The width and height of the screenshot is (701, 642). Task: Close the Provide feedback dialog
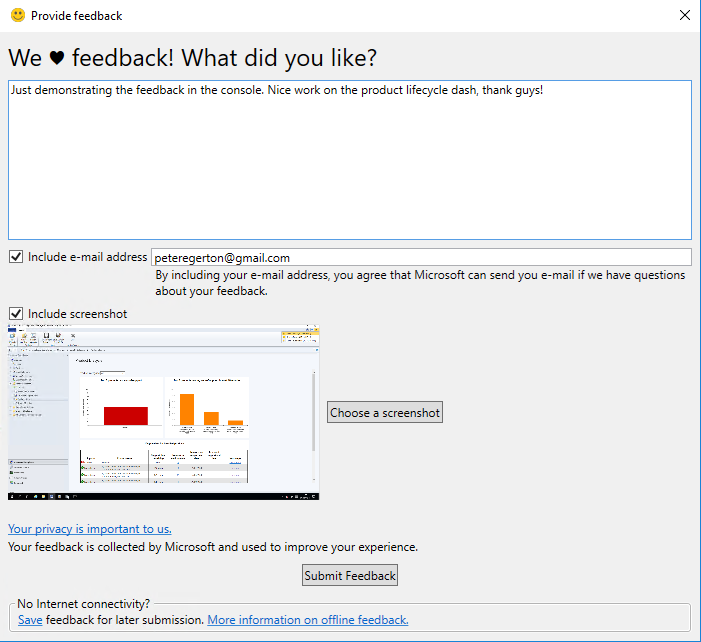[684, 16]
